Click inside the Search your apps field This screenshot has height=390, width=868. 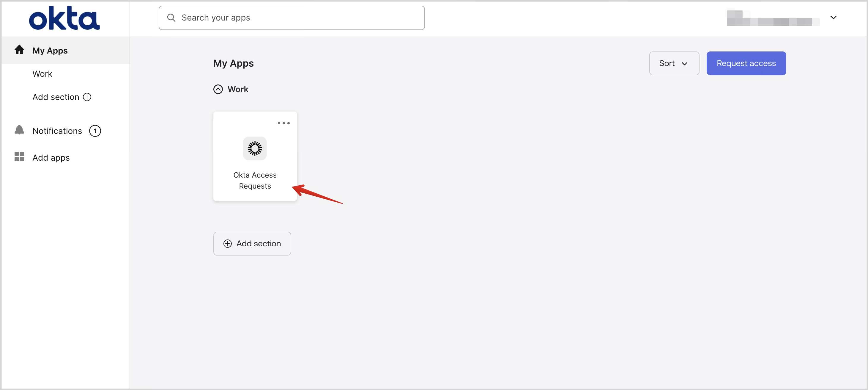pyautogui.click(x=291, y=18)
